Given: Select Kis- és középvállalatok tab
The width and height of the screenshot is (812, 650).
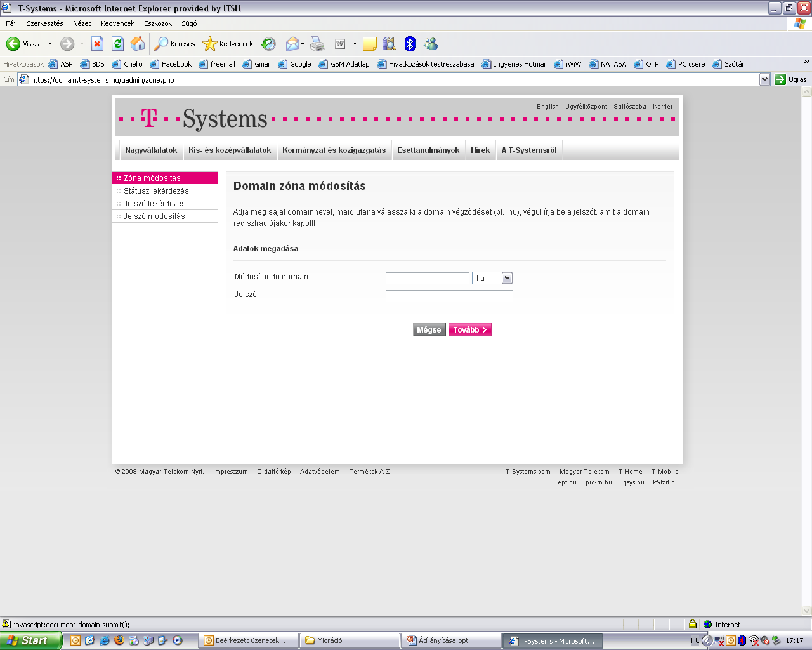Looking at the screenshot, I should (x=230, y=150).
